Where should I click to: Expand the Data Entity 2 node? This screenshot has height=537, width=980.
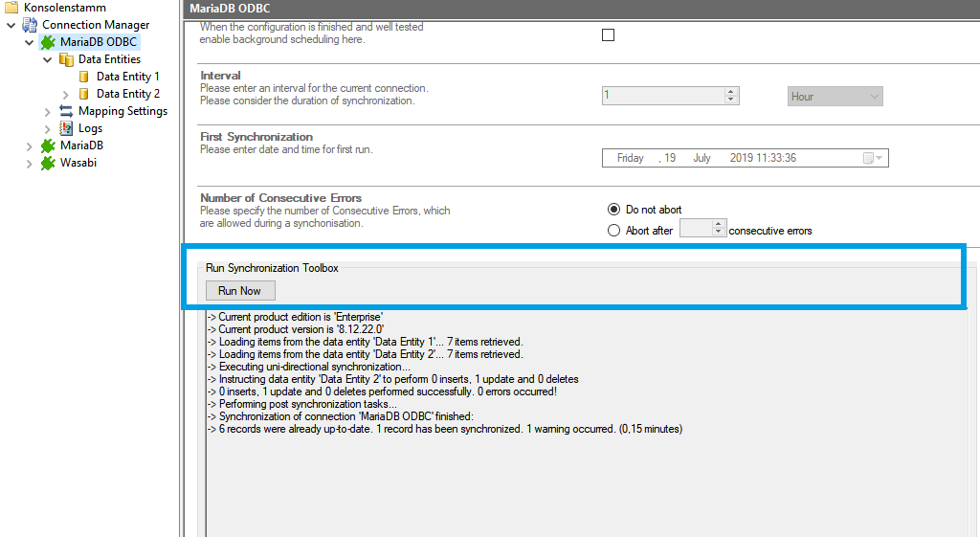pyautogui.click(x=65, y=94)
